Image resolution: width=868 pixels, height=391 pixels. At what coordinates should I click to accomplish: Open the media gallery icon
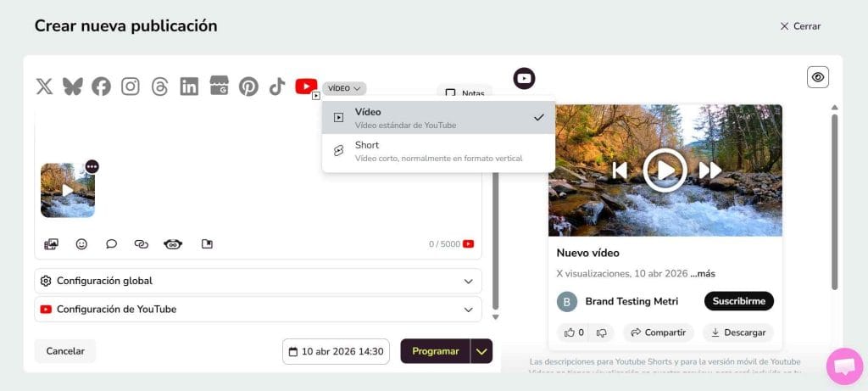pyautogui.click(x=52, y=243)
